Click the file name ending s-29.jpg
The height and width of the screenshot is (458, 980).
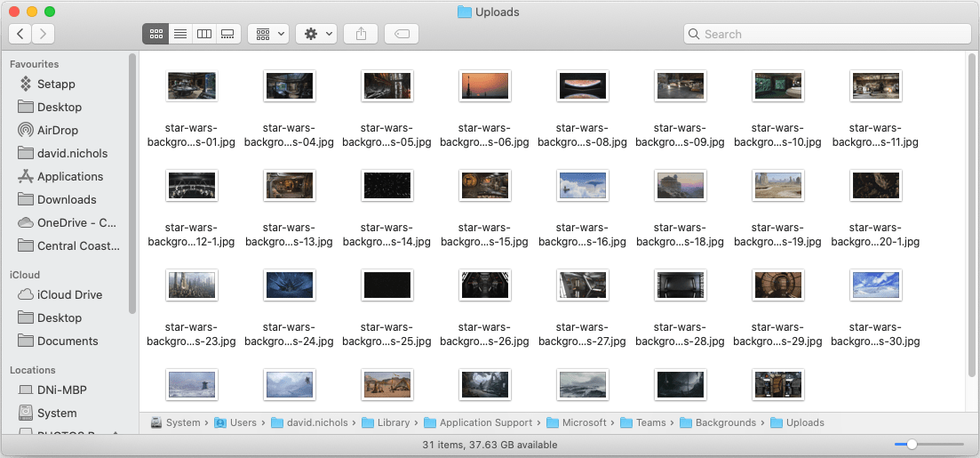pos(778,334)
